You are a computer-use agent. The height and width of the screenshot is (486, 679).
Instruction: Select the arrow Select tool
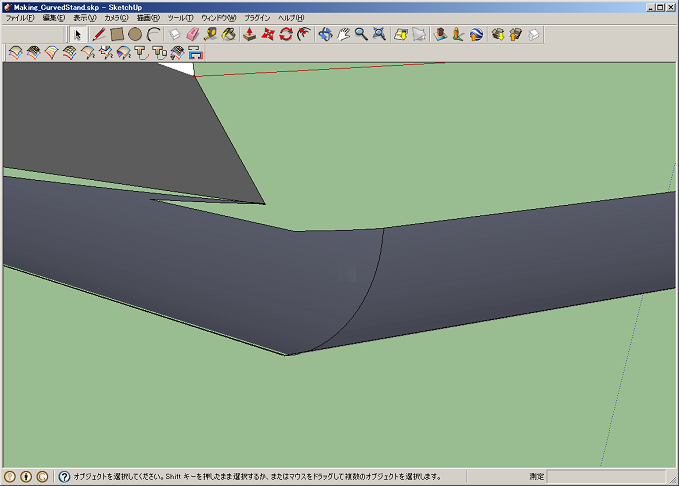pyautogui.click(x=80, y=34)
